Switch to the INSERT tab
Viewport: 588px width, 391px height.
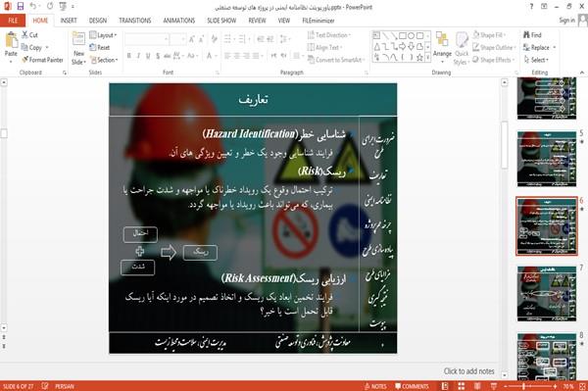tap(69, 21)
